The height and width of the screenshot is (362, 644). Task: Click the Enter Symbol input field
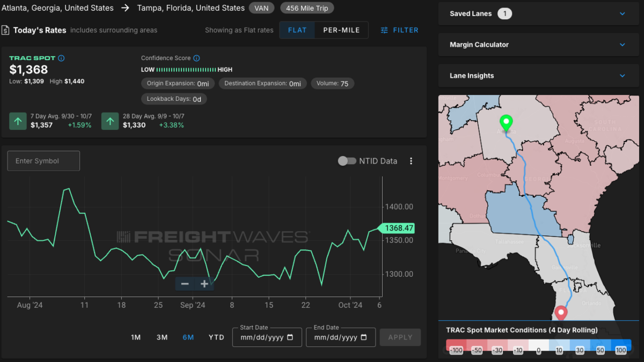43,161
